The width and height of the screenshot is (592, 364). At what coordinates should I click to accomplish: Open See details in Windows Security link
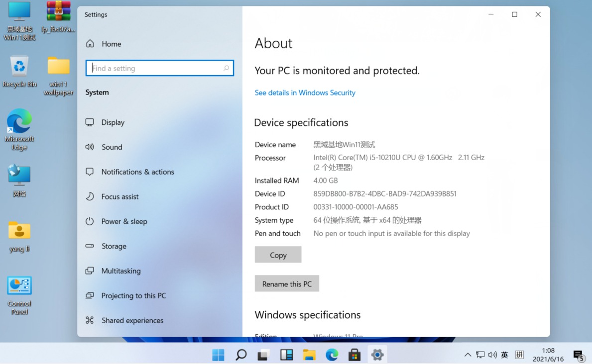305,93
